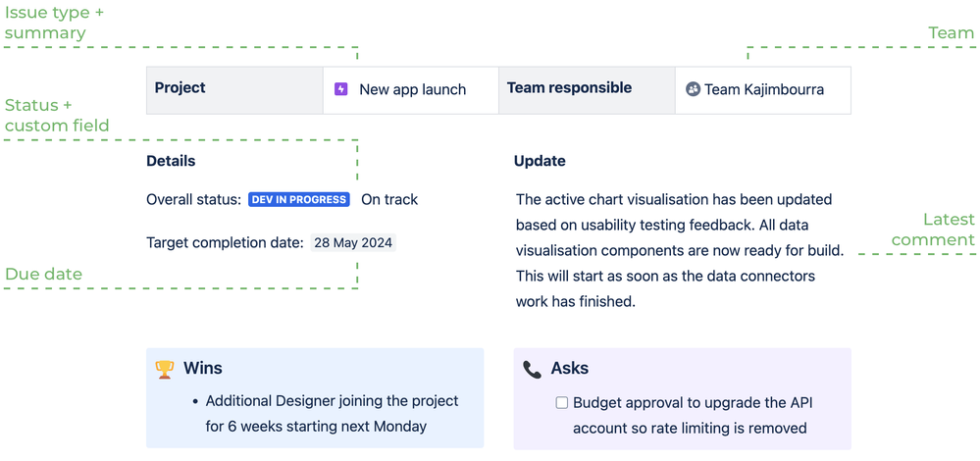Click the Details heading
This screenshot has width=980, height=461.
click(171, 161)
